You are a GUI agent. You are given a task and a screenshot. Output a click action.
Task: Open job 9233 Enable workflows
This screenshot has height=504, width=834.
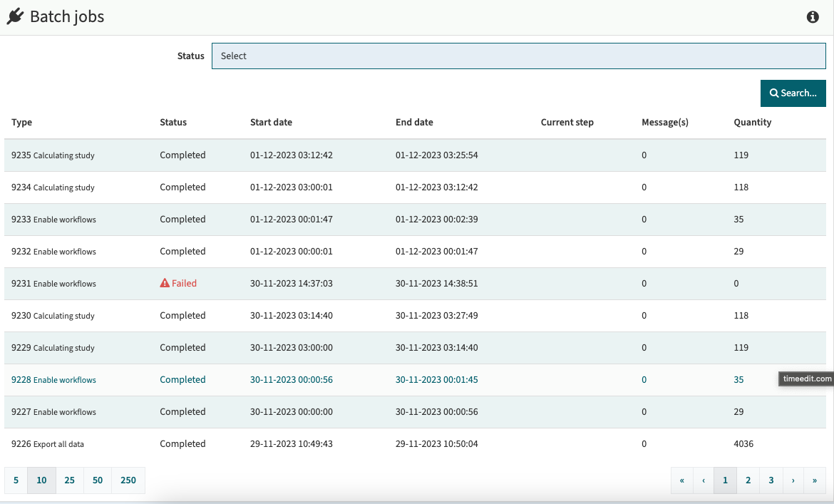pyautogui.click(x=415, y=219)
